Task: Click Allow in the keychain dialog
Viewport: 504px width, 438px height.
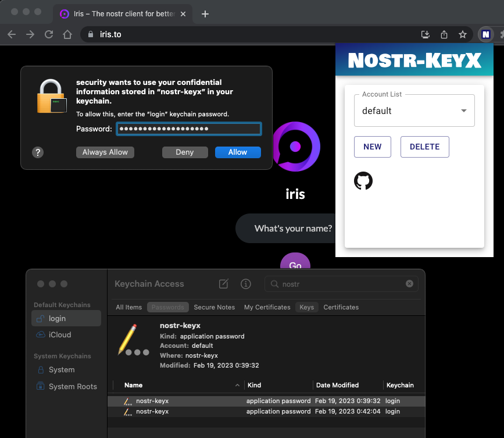Action: (x=238, y=152)
